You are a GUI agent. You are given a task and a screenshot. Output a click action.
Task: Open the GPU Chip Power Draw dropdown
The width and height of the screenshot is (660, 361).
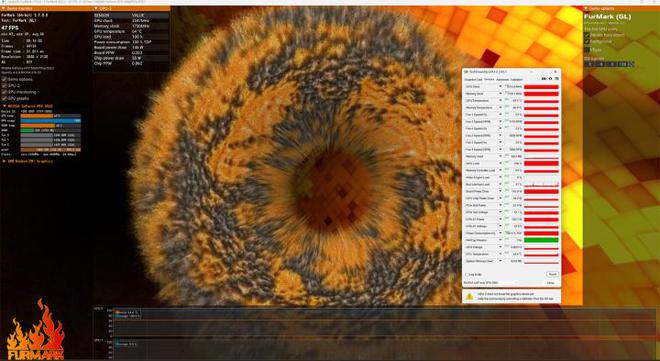500,198
